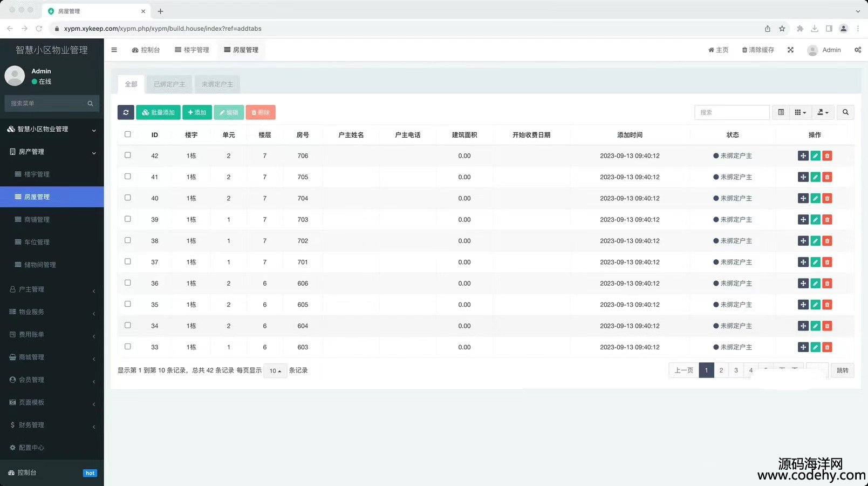Switch to the 已绑定户主 tab
Image resolution: width=868 pixels, height=486 pixels.
point(169,84)
